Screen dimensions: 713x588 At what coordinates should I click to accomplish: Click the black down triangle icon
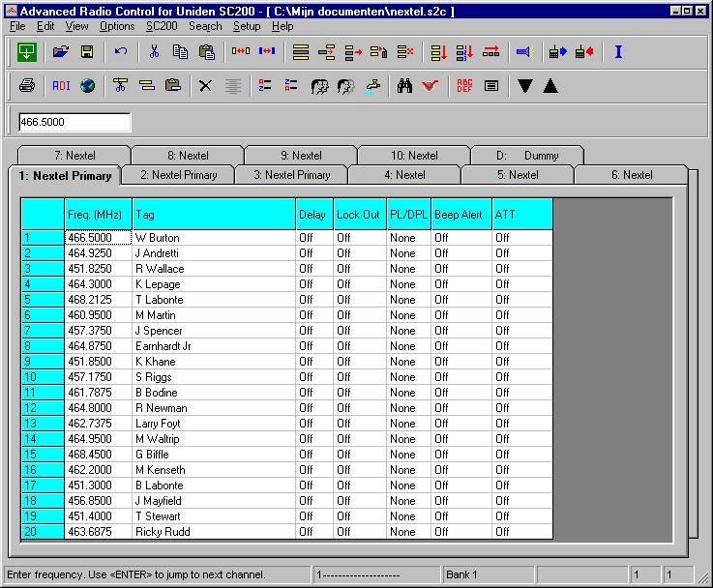pyautogui.click(x=524, y=85)
